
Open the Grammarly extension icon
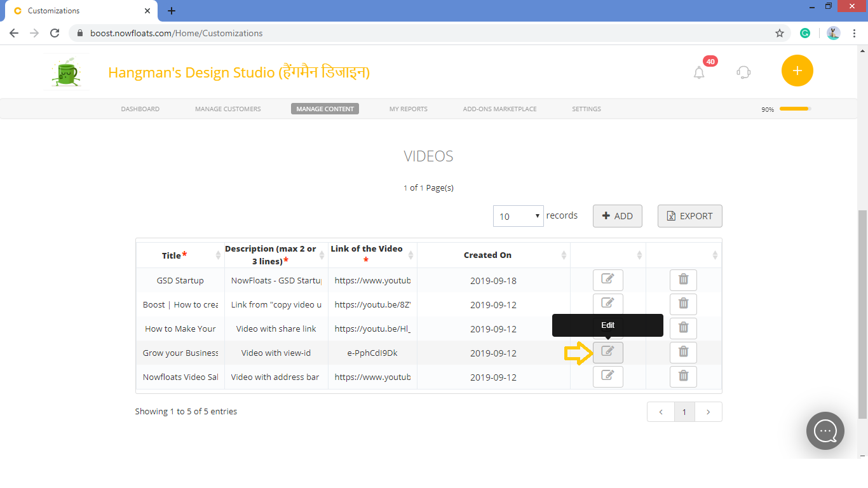tap(805, 33)
